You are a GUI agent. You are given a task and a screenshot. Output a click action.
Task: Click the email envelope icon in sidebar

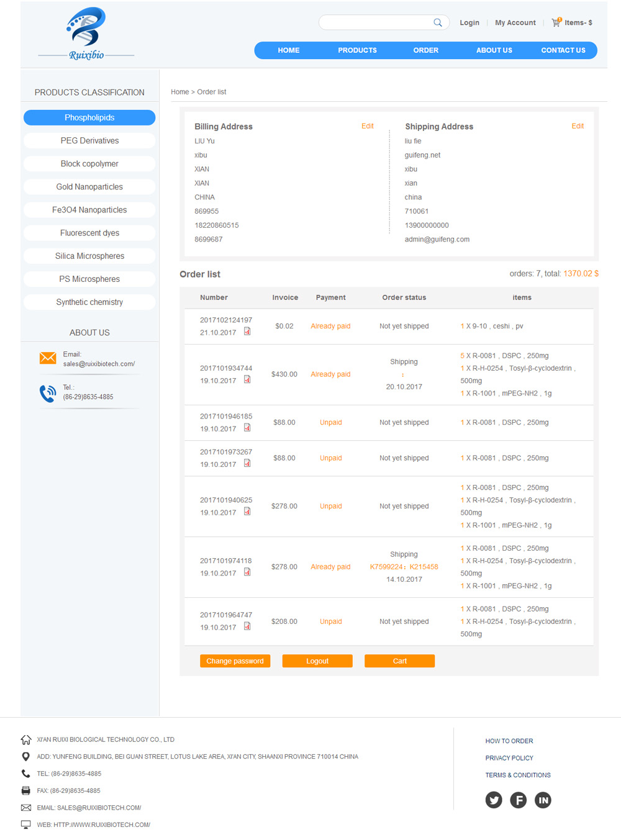point(48,358)
